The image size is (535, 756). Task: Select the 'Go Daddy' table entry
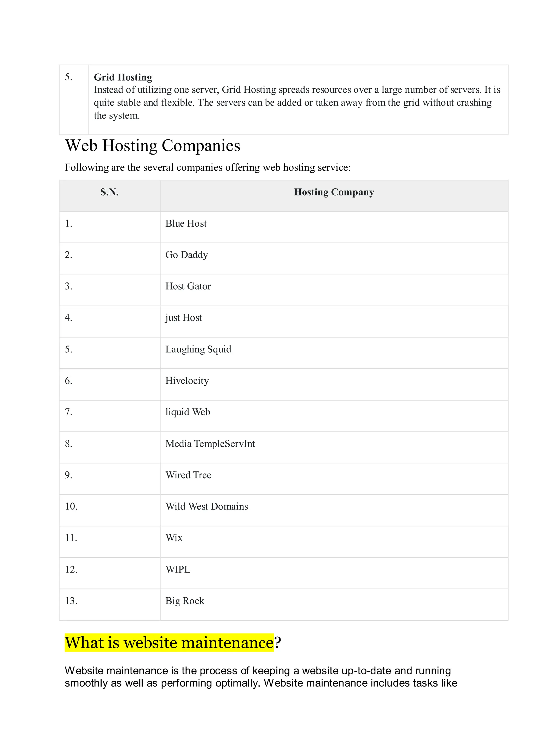coord(187,255)
